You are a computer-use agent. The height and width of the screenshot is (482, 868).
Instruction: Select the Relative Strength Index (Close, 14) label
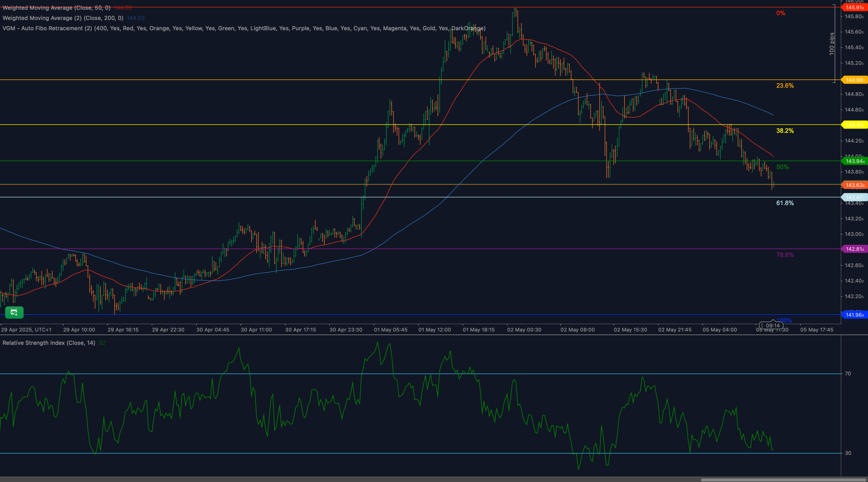pos(49,343)
